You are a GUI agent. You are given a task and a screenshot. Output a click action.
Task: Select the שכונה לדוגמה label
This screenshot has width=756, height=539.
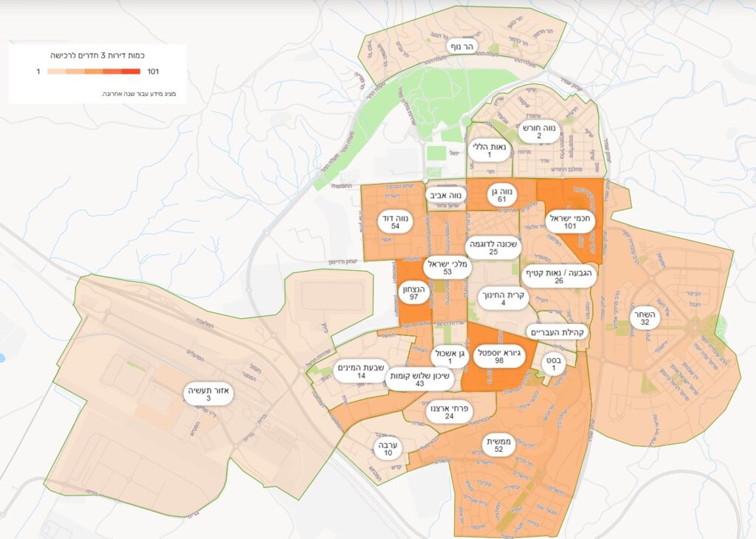pos(492,247)
